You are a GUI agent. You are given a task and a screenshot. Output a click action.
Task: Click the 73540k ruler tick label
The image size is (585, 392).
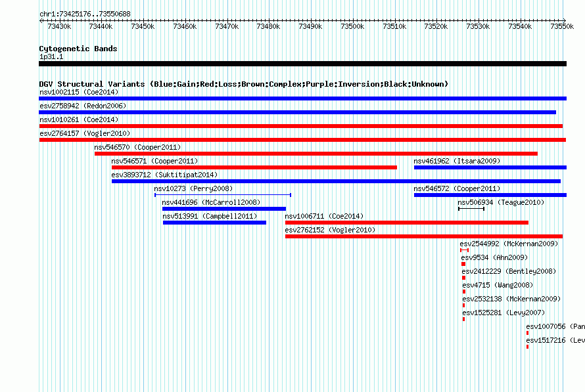[520, 26]
